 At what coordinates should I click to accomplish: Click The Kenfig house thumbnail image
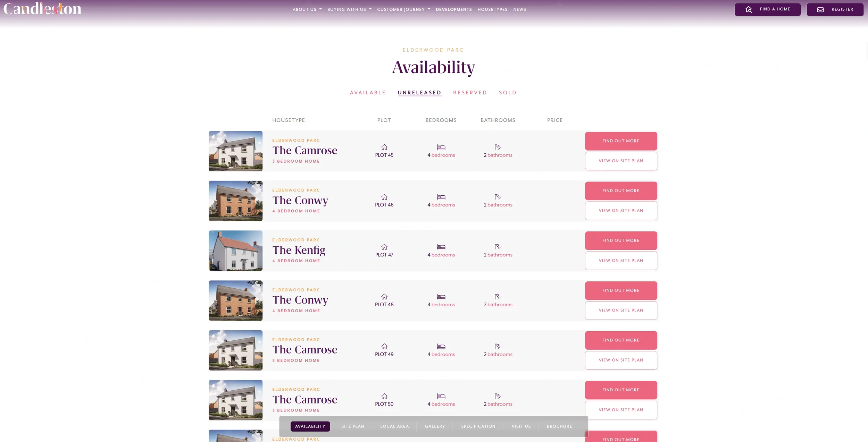[x=235, y=250]
